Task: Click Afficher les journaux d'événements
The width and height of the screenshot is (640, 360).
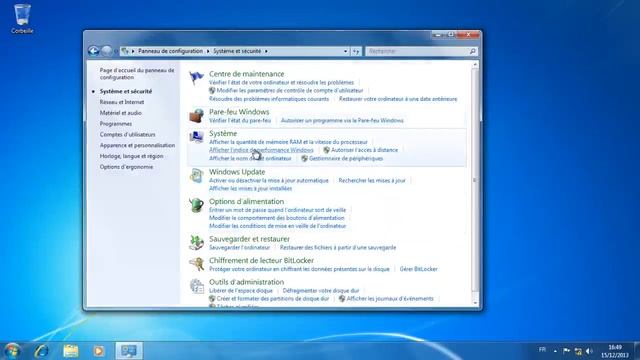Action: click(390, 299)
